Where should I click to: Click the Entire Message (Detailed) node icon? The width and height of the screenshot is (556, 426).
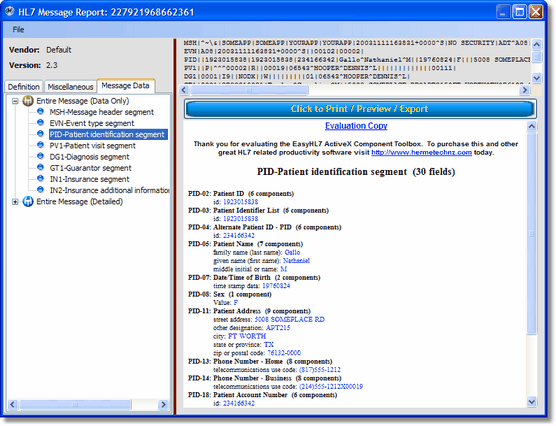point(28,202)
